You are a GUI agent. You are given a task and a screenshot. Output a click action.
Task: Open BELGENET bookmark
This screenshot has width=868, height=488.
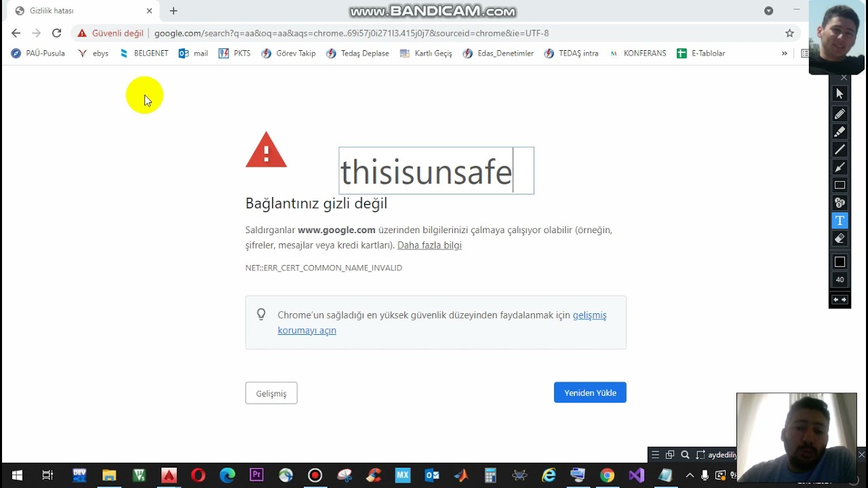pyautogui.click(x=144, y=54)
